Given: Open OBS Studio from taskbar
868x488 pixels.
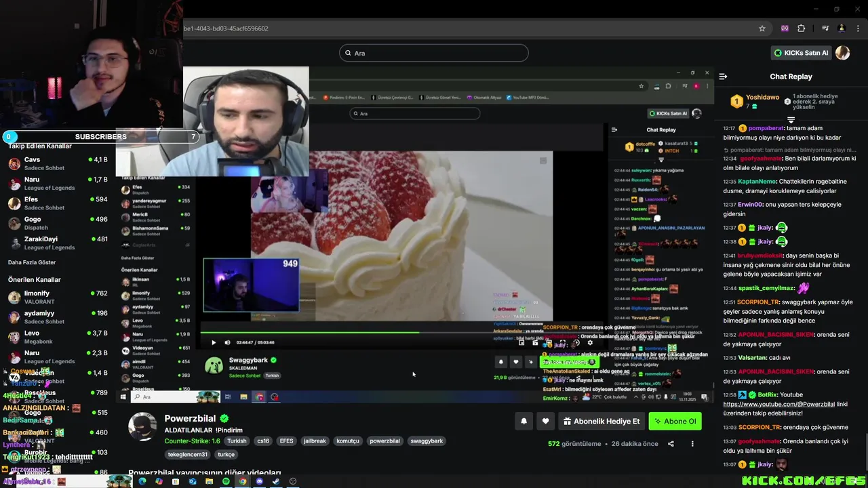Looking at the screenshot, I should pyautogui.click(x=293, y=481).
